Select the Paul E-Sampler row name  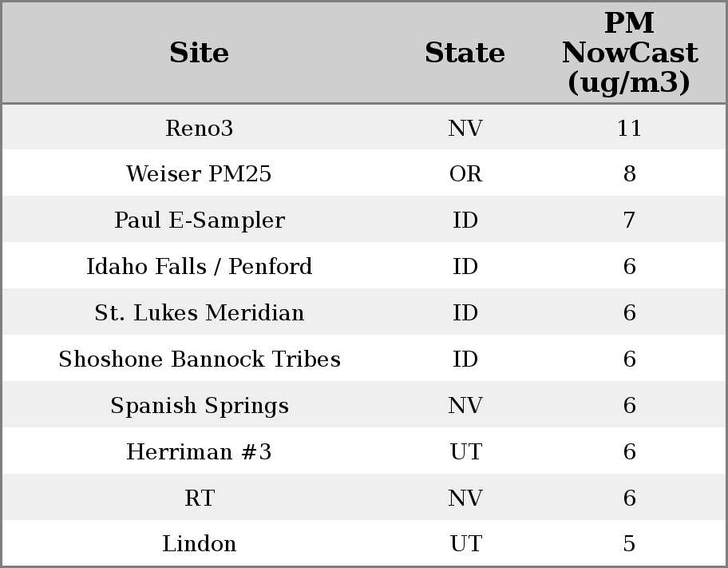pyautogui.click(x=199, y=220)
